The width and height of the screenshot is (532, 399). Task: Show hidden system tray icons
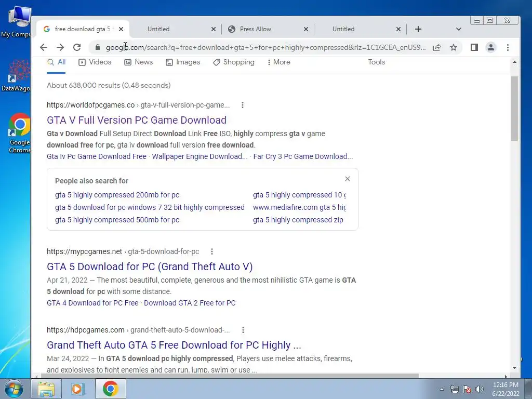pos(442,389)
